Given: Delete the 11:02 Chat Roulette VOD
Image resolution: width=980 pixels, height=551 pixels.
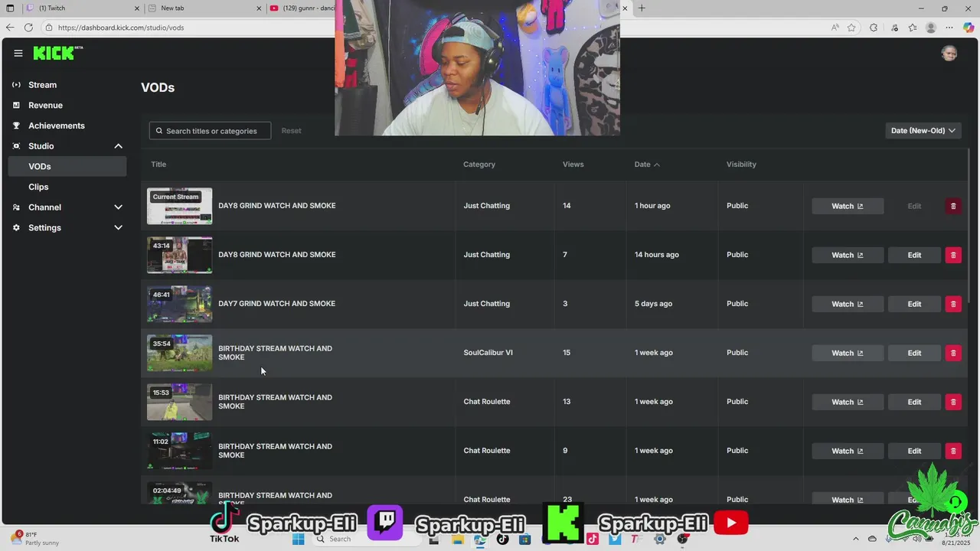Looking at the screenshot, I should pyautogui.click(x=953, y=451).
